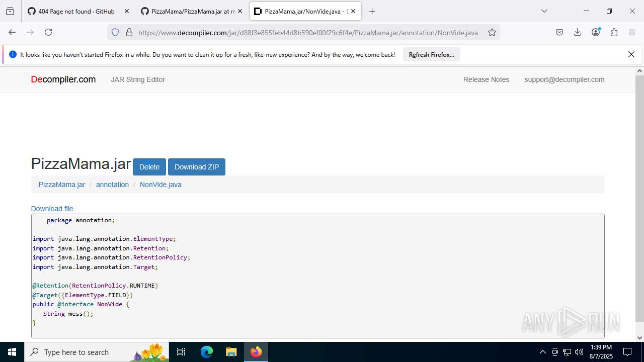Reload the current page

tap(48, 32)
